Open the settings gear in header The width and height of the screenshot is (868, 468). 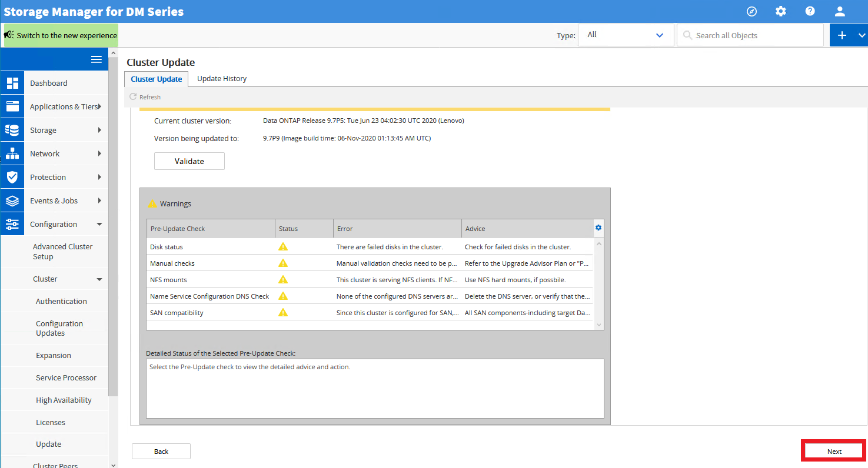781,11
